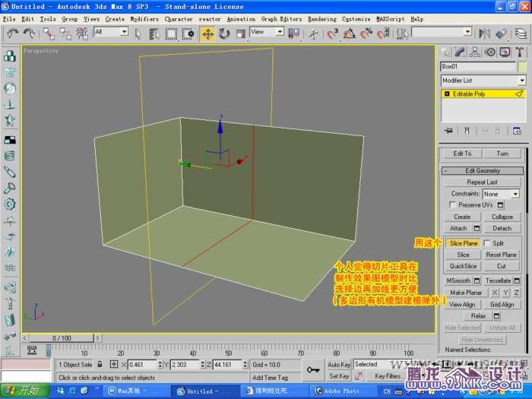The width and height of the screenshot is (532, 399).
Task: Click the Windows Start button
Action: 24,390
